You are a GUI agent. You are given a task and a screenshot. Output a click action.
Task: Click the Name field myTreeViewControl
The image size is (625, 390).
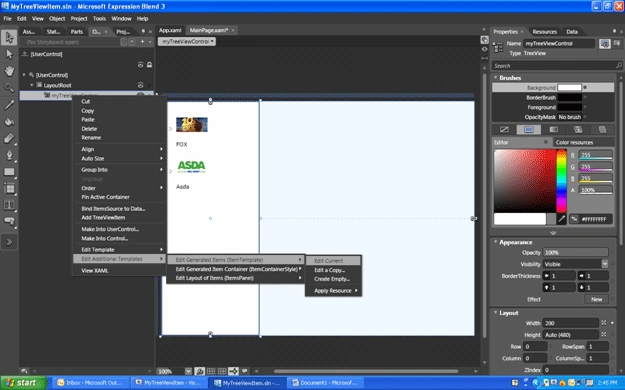coord(559,43)
